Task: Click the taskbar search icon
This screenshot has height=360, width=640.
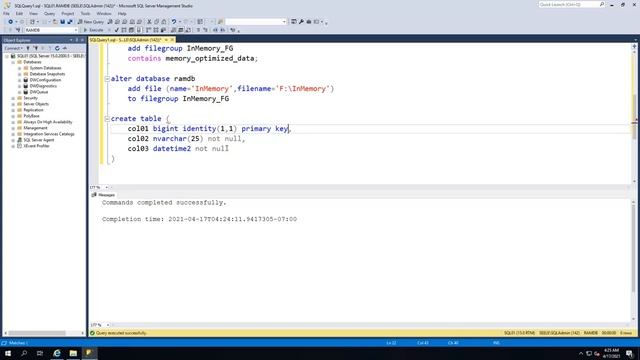Action: coord(24,353)
